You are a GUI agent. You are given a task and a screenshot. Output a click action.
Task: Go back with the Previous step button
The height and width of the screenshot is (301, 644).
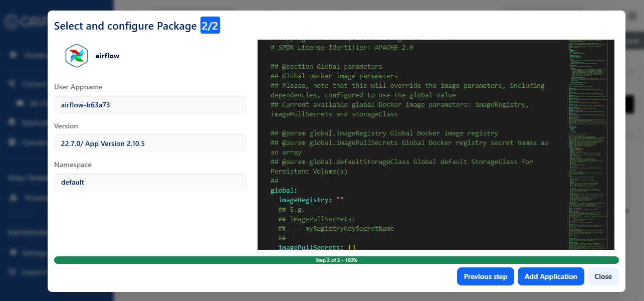coord(485,276)
